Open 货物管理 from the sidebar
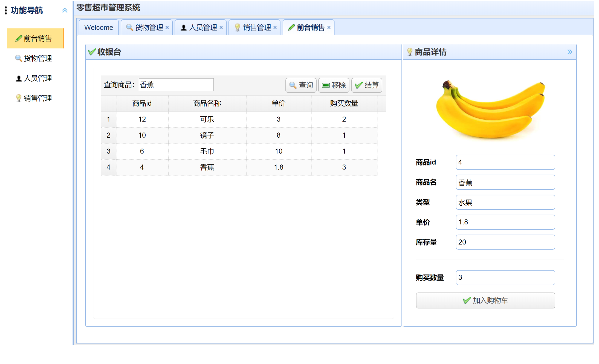 pos(37,58)
